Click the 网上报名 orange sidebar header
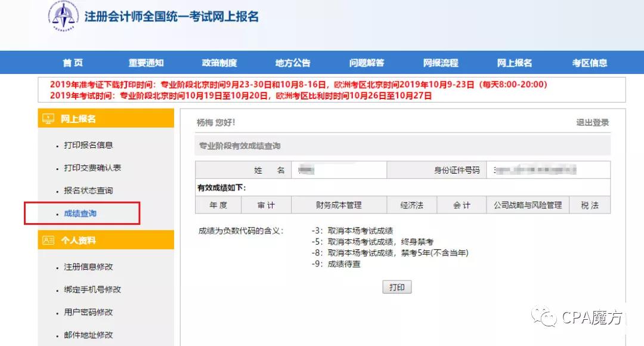 [106, 118]
